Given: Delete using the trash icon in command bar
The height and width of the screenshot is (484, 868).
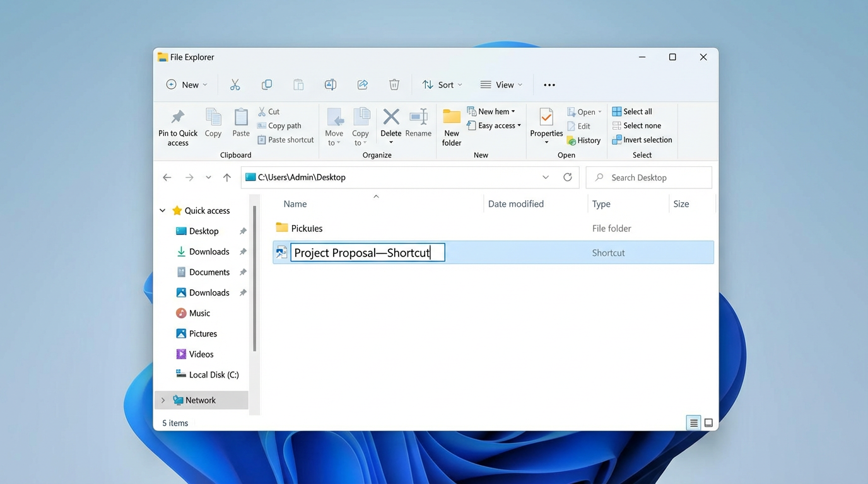Looking at the screenshot, I should [394, 84].
